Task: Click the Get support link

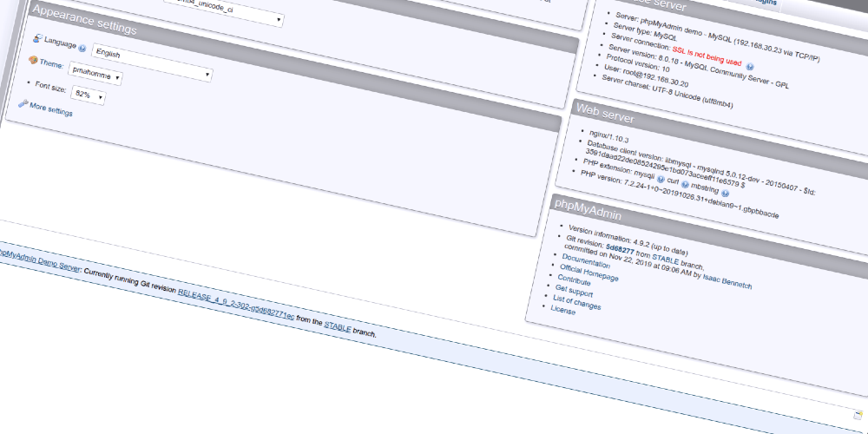Action: coord(574,290)
